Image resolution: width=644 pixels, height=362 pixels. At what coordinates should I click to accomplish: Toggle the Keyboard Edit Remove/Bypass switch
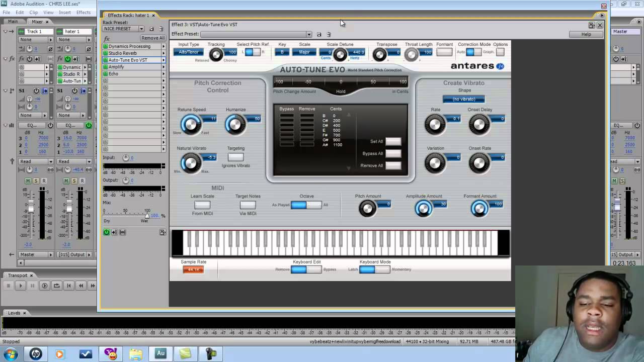(x=306, y=269)
